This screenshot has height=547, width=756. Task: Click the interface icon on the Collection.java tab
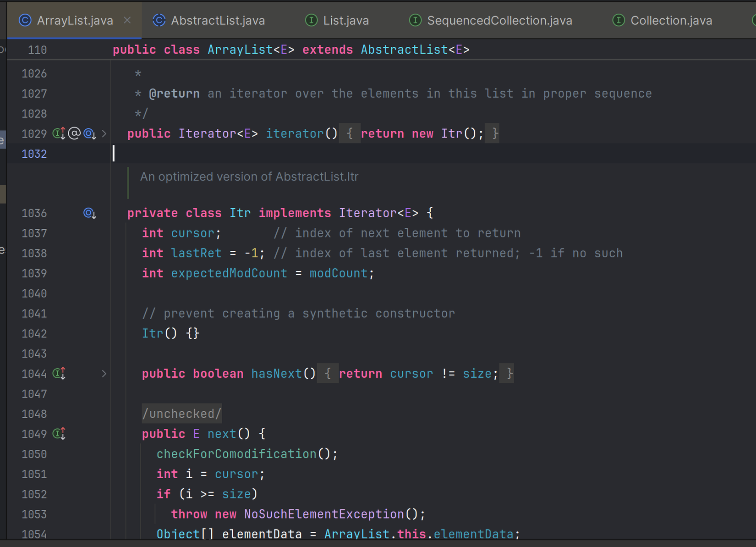(619, 20)
